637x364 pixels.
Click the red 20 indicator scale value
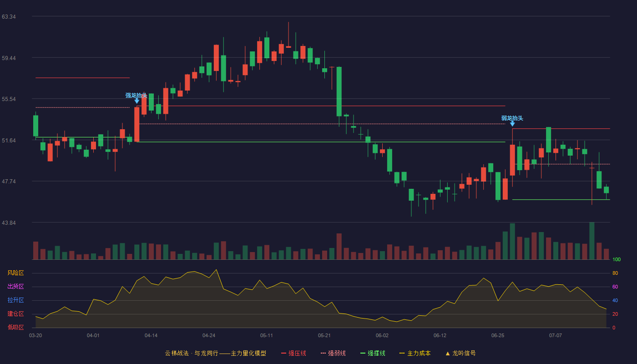click(615, 314)
